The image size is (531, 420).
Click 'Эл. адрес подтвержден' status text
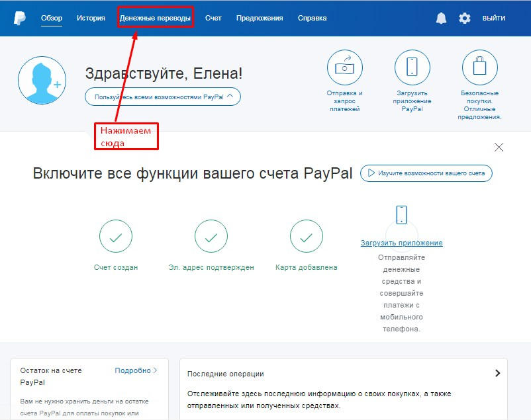pos(211,267)
